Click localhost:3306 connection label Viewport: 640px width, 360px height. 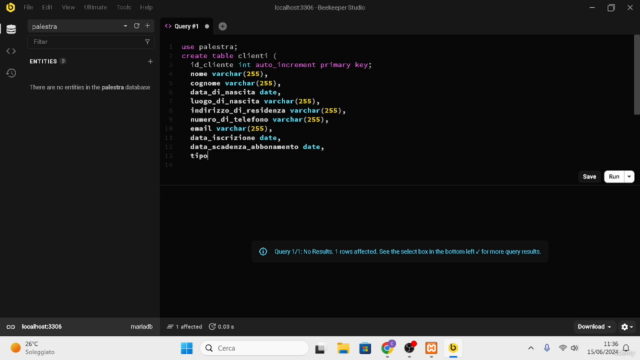(42, 327)
